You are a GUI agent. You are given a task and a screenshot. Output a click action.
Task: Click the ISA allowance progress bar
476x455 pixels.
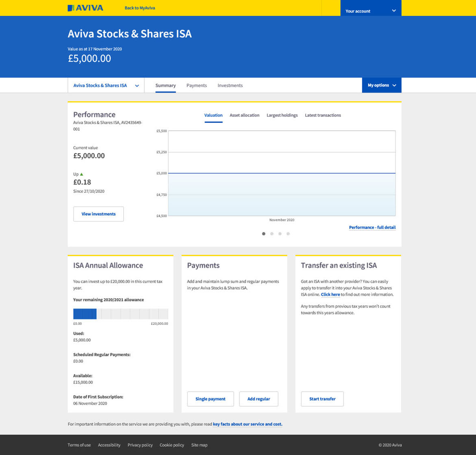(120, 314)
